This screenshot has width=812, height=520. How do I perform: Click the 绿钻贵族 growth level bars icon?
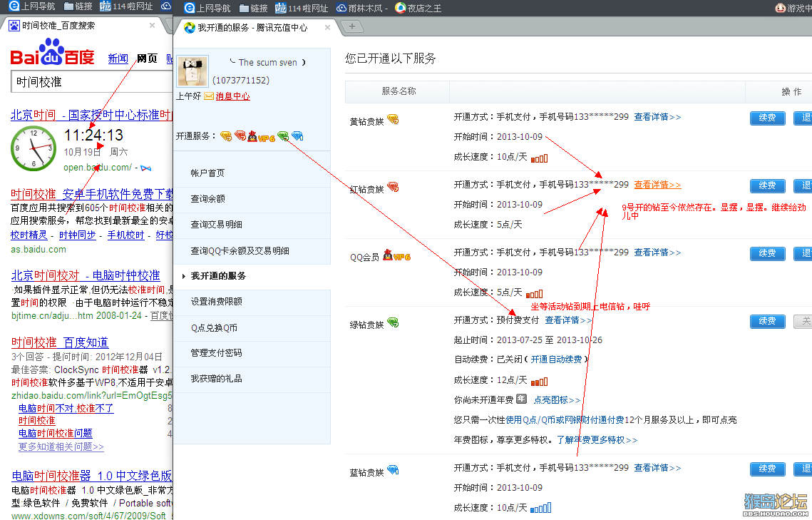tap(539, 382)
